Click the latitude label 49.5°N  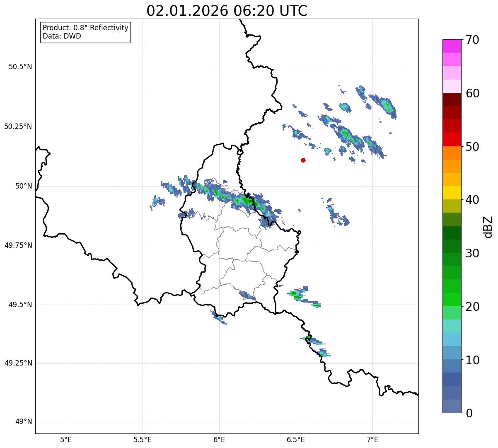click(20, 304)
